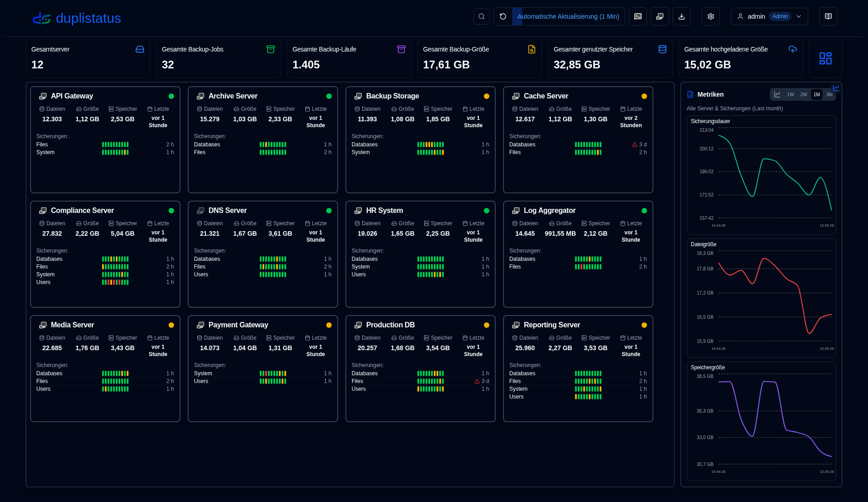Viewport: 868px width, 502px height.
Task: Open the Users backup row in DNS Server
Action: pos(263,274)
